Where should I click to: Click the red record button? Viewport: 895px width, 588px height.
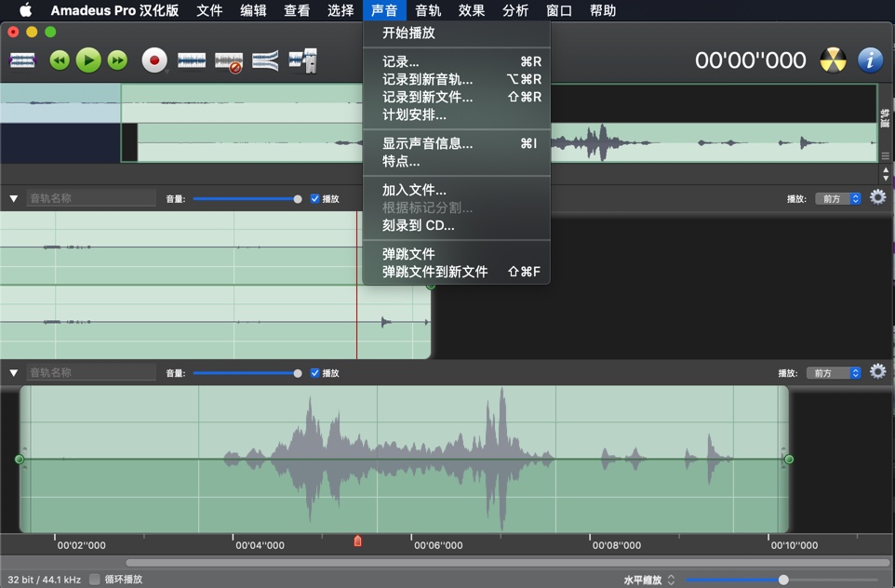(154, 60)
